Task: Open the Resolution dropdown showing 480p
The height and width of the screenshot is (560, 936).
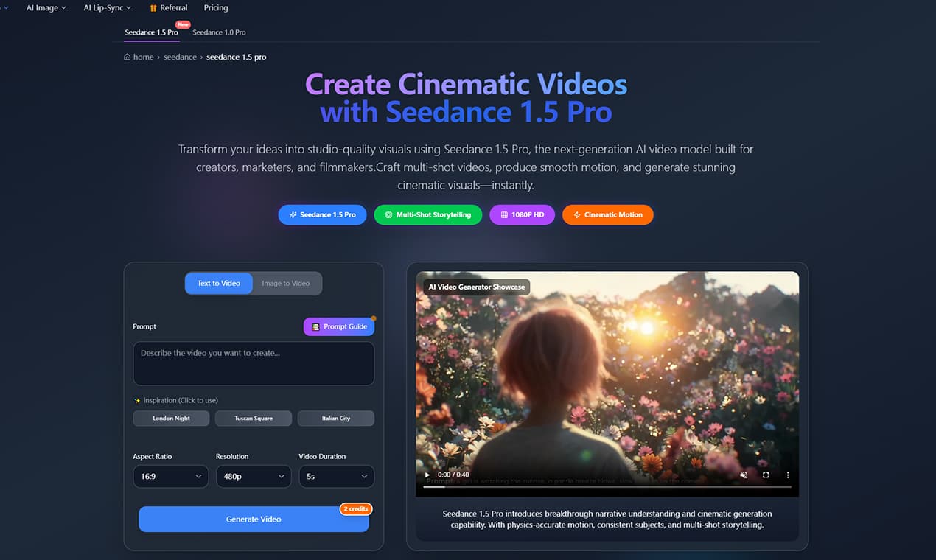Action: coord(254,476)
